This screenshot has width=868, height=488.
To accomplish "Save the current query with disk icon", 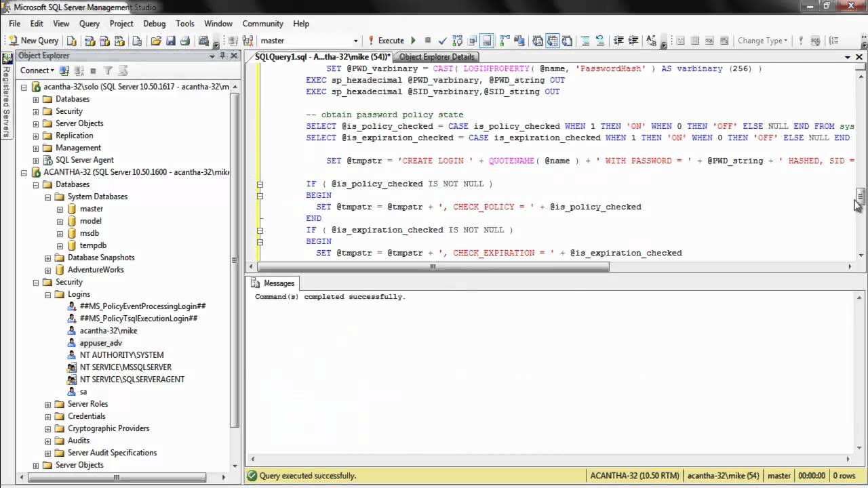I will 171,41.
